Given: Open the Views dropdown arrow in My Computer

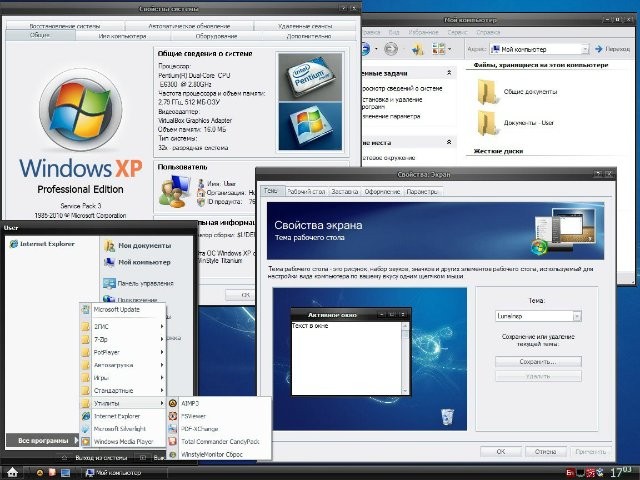Looking at the screenshot, I should (x=449, y=49).
